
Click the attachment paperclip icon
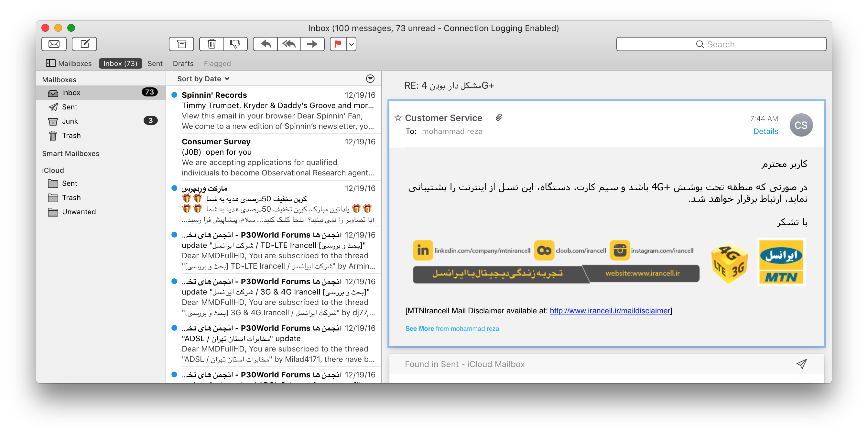pyautogui.click(x=498, y=117)
